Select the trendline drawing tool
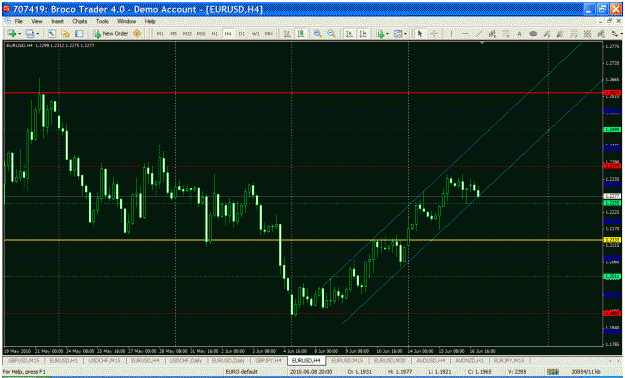This screenshot has height=378, width=625. click(x=478, y=34)
